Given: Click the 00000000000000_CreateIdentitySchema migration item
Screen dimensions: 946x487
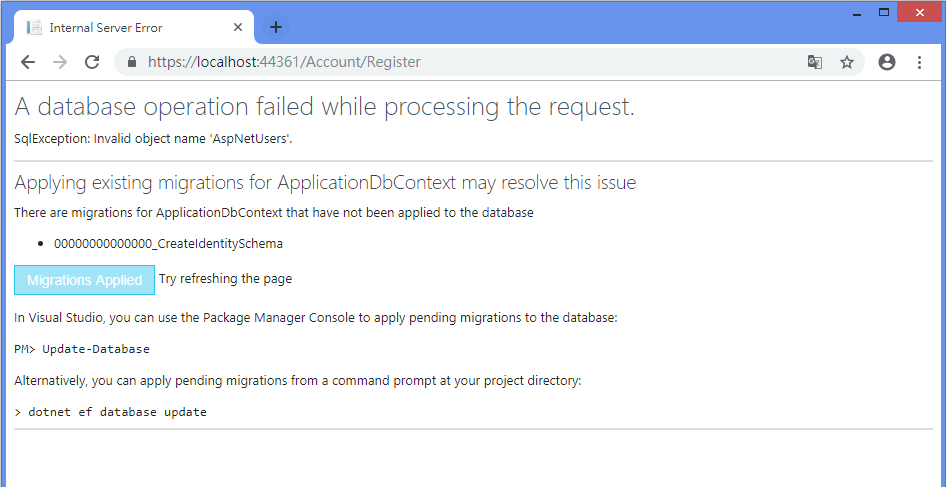Looking at the screenshot, I should click(x=168, y=243).
